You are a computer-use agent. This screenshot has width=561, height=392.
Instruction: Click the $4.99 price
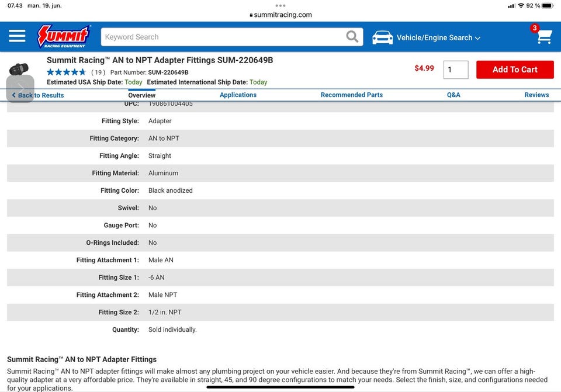click(x=424, y=68)
